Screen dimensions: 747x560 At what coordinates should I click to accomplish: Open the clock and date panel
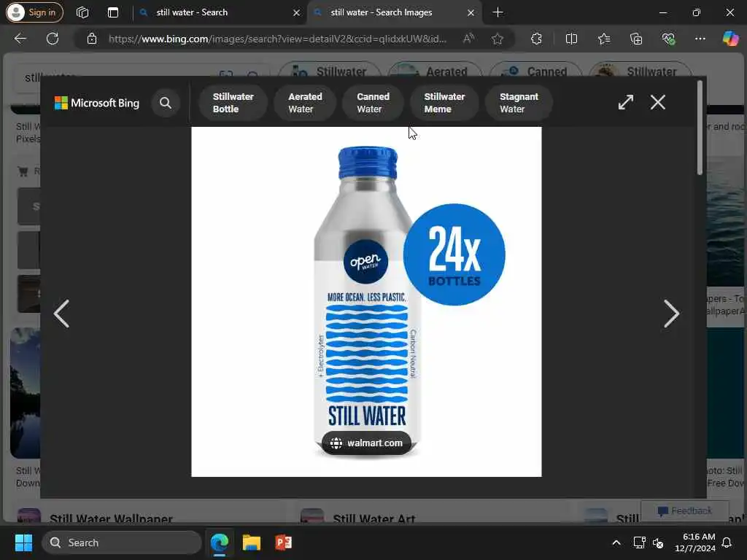(x=694, y=542)
